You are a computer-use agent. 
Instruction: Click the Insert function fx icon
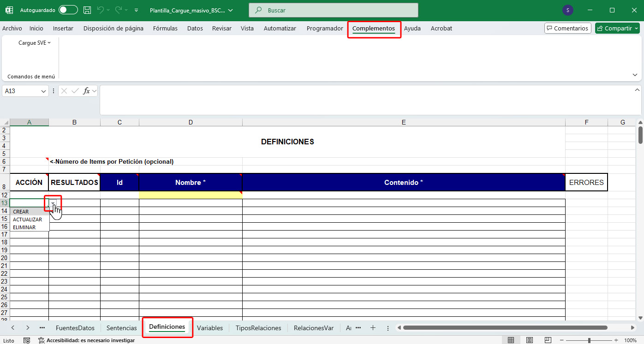click(86, 91)
